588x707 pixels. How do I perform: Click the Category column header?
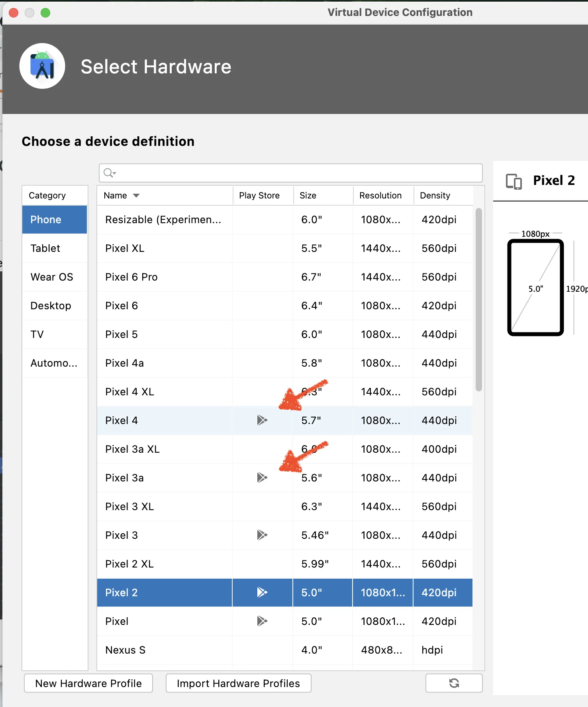coord(55,196)
